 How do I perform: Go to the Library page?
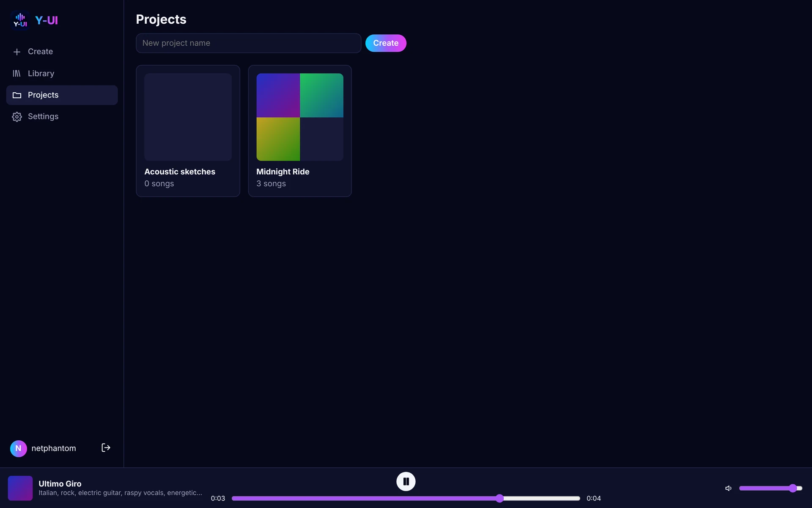click(x=62, y=74)
